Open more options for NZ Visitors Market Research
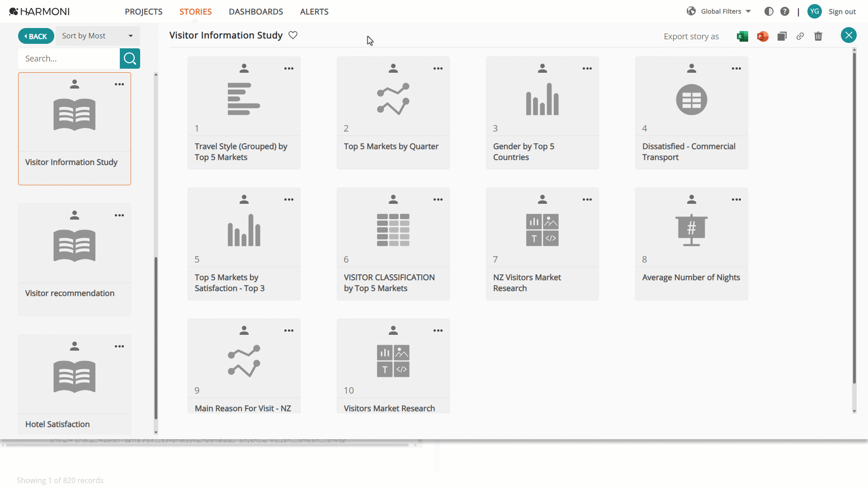The width and height of the screenshot is (868, 488). [587, 200]
